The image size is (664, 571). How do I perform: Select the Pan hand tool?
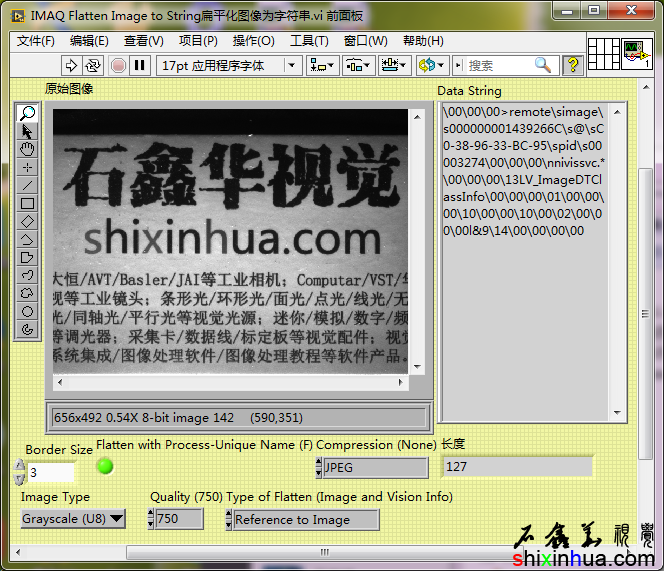click(x=28, y=150)
